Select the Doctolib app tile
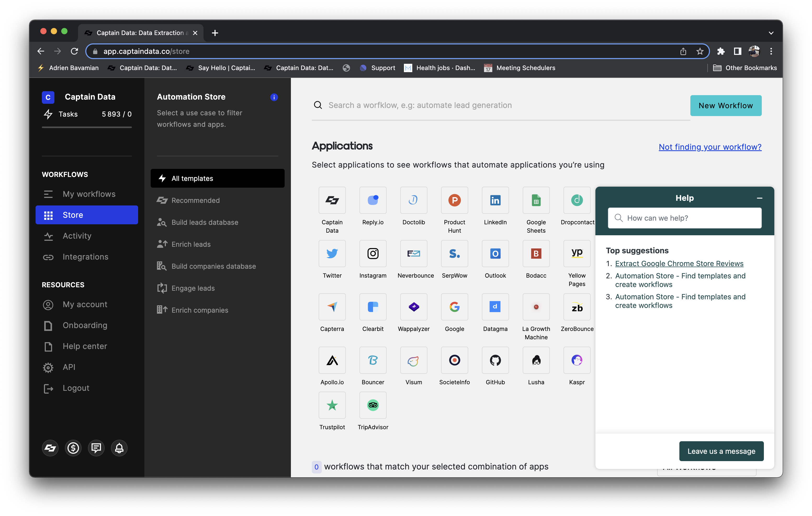Screen dimensions: 812x516 413,200
